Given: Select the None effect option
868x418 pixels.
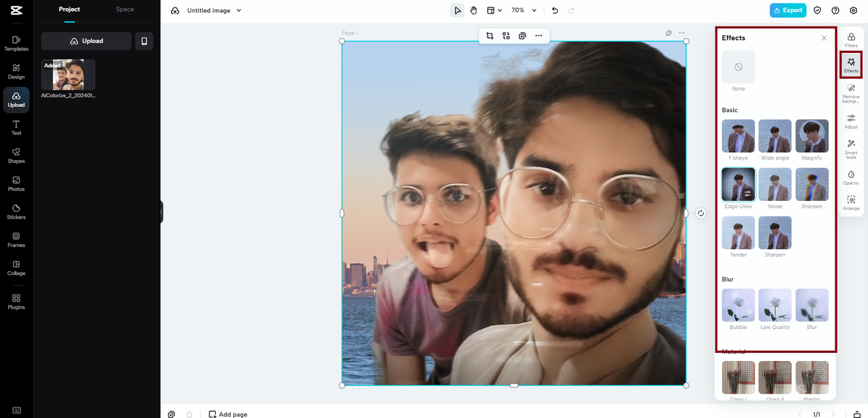Looking at the screenshot, I should (738, 66).
